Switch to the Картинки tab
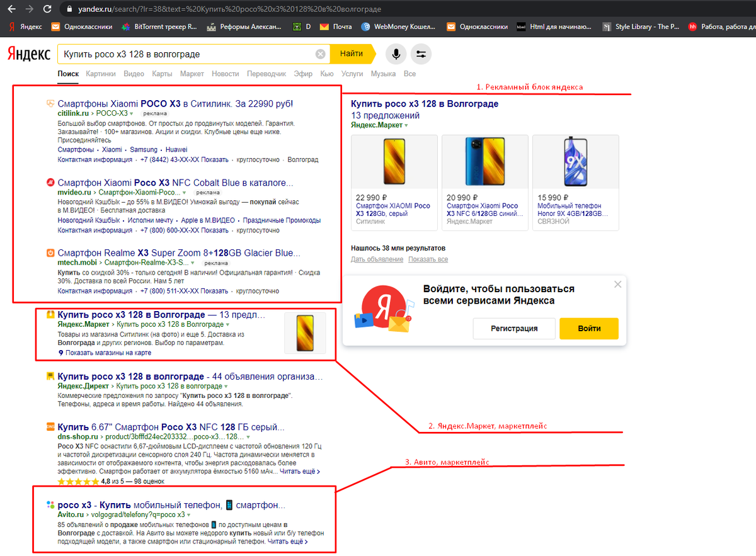This screenshot has height=556, width=756. (101, 74)
